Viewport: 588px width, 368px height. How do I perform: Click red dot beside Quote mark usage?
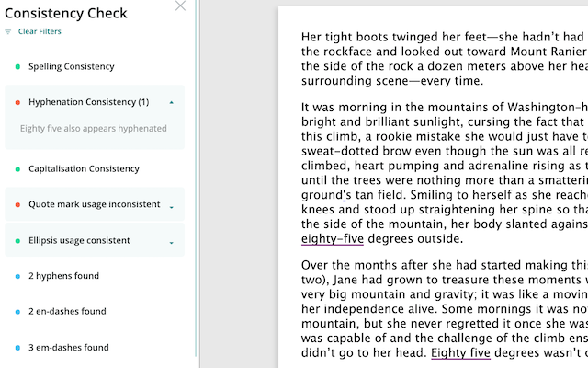point(17,204)
